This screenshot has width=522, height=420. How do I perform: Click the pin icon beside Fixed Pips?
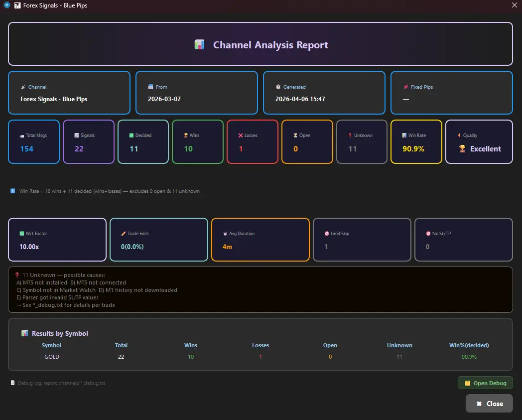405,87
